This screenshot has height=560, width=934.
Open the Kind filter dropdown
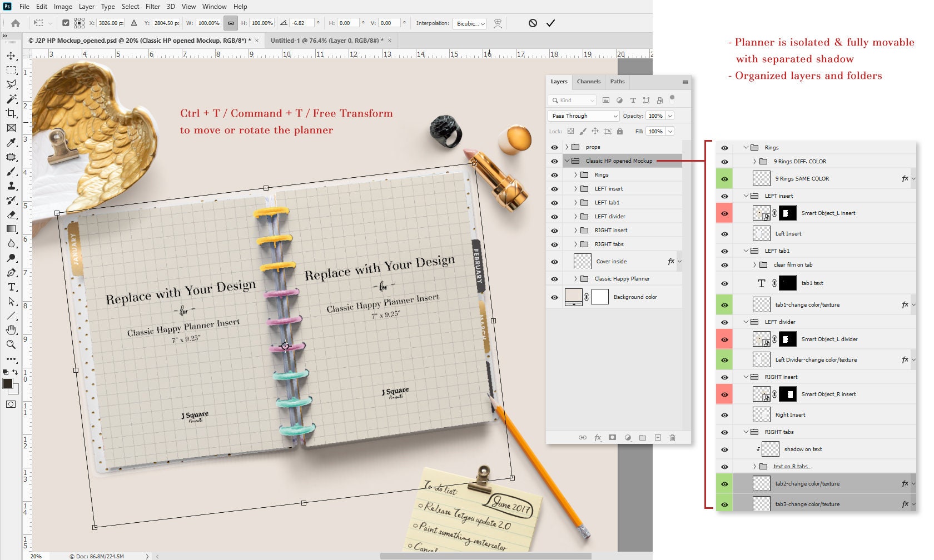coord(573,101)
